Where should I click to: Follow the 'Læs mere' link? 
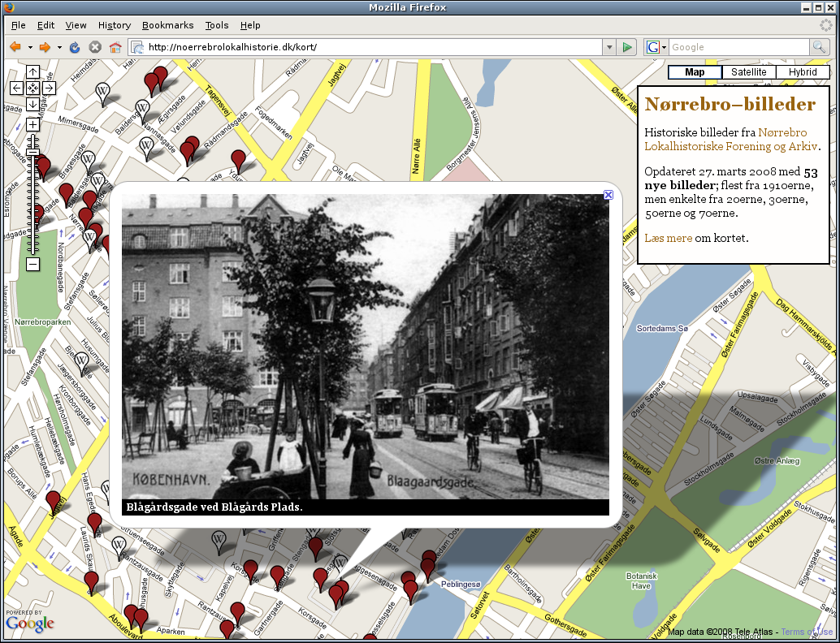pyautogui.click(x=668, y=238)
